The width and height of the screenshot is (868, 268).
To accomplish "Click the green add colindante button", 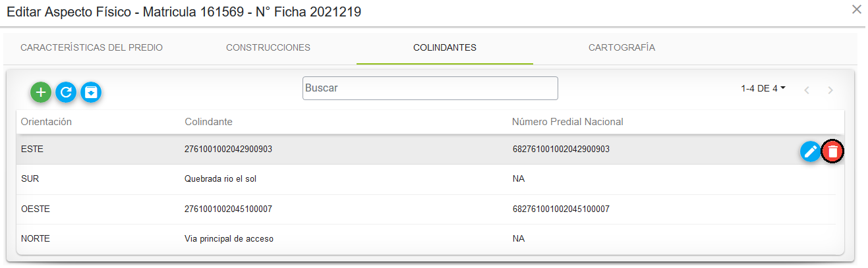I will (41, 92).
